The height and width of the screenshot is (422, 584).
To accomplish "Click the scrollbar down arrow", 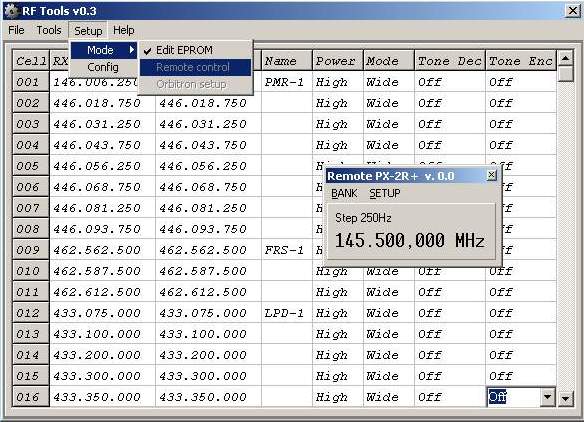I will pyautogui.click(x=565, y=399).
